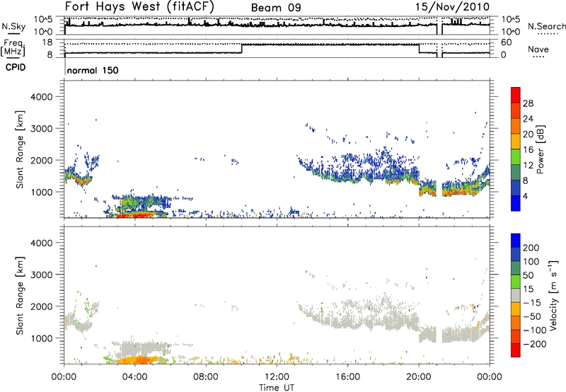
Task: Click the '08:00' time tick label
Action: 206,377
